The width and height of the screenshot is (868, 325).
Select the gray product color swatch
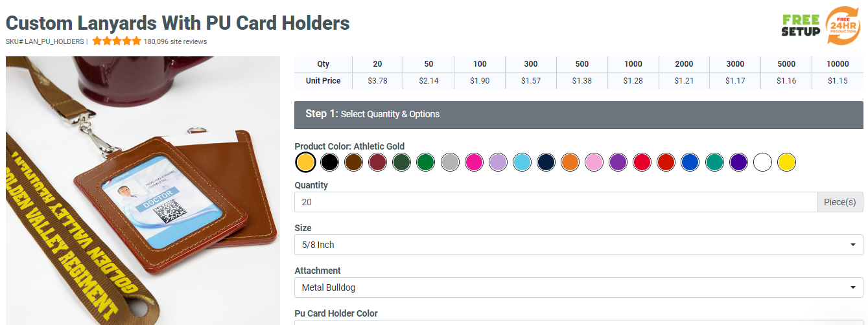[x=450, y=162]
